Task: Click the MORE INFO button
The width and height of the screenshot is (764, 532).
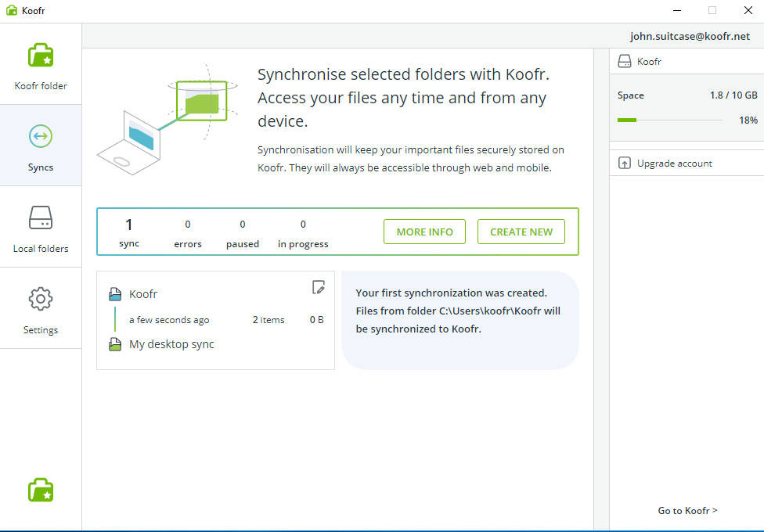Action: tap(424, 232)
